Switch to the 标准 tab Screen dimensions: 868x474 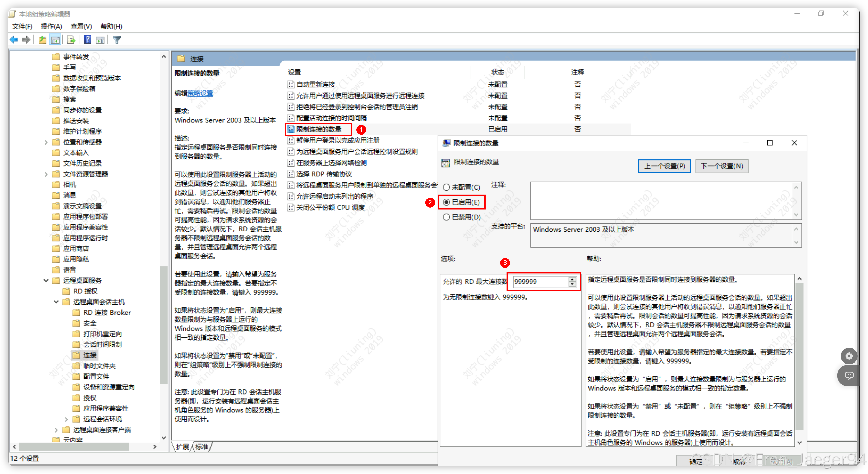click(x=202, y=447)
